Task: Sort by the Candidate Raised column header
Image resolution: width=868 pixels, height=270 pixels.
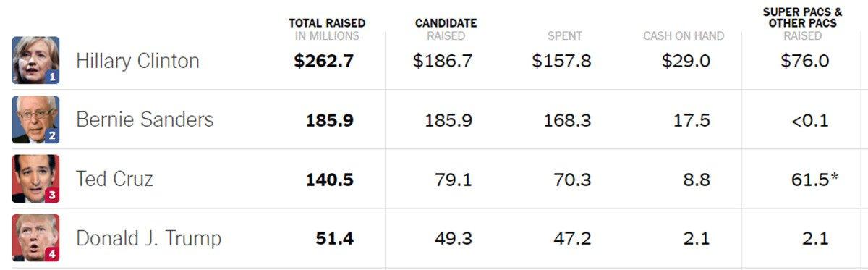Action: click(x=446, y=30)
